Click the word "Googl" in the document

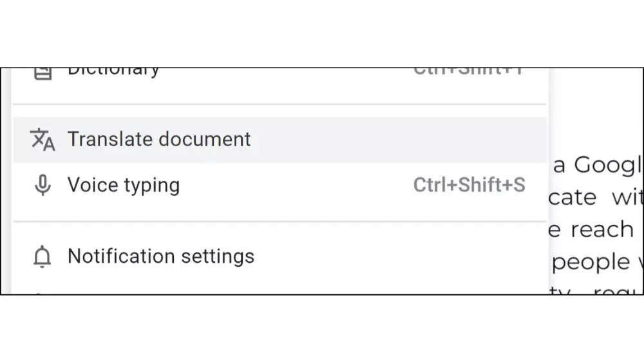(607, 166)
